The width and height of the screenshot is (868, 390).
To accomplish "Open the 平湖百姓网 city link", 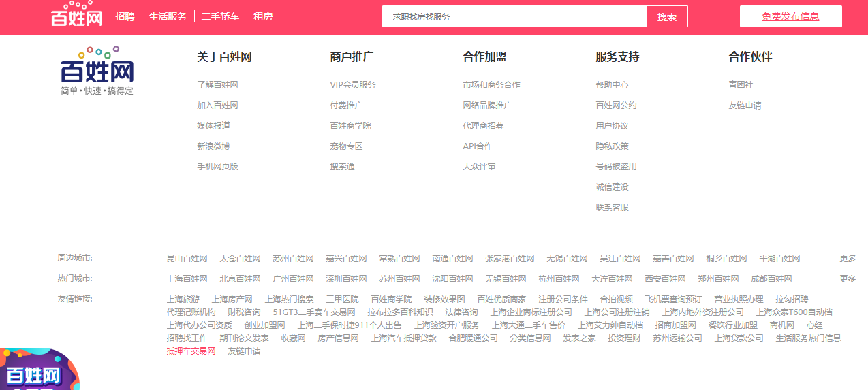I will [x=779, y=259].
